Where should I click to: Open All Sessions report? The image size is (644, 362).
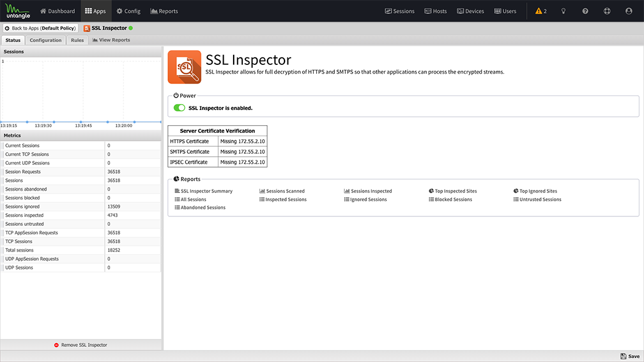coord(191,199)
